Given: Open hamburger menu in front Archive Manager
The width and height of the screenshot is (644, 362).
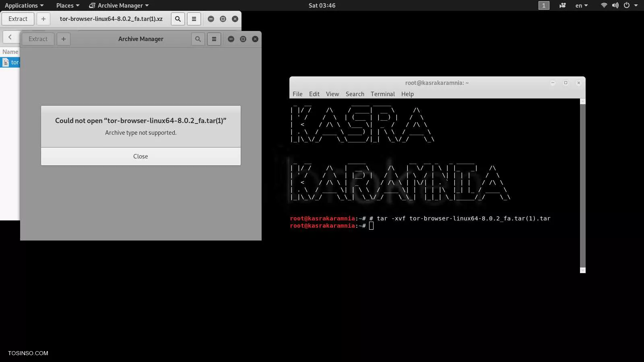Looking at the screenshot, I should tap(214, 39).
